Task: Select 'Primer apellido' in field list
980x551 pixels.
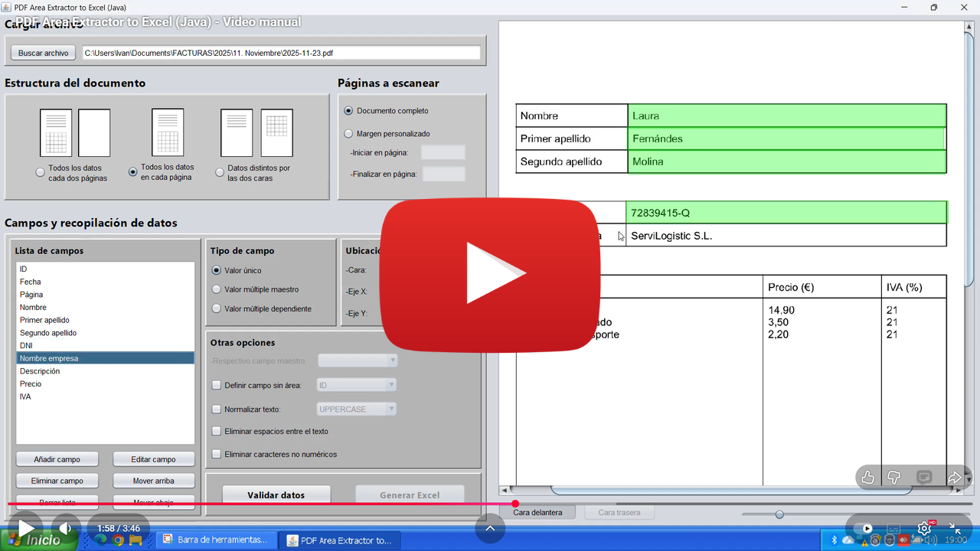Action: click(106, 321)
